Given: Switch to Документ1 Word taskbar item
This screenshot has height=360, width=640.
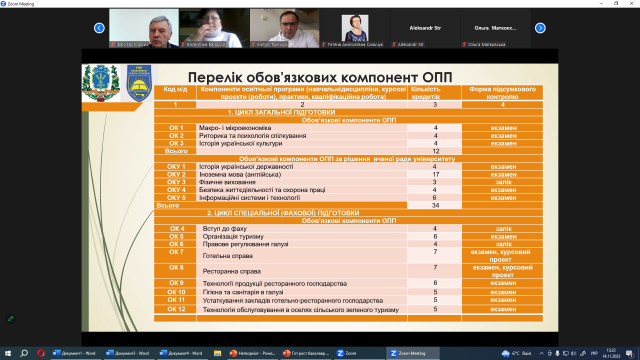Looking at the screenshot, I should 76,353.
